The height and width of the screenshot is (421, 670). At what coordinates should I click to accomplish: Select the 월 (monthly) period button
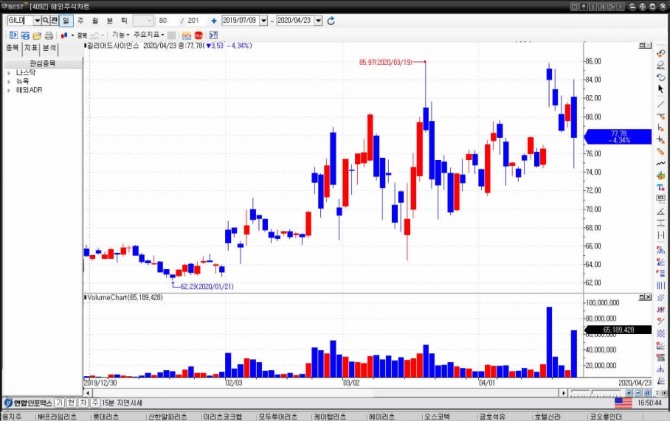(95, 21)
